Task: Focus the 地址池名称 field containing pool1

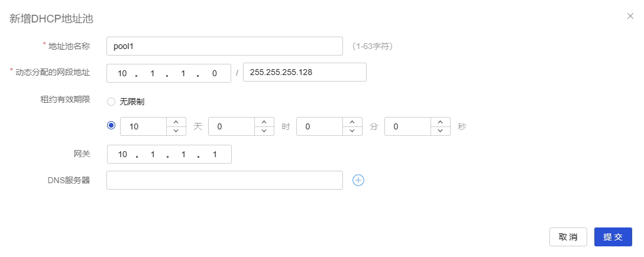Action: tap(225, 46)
